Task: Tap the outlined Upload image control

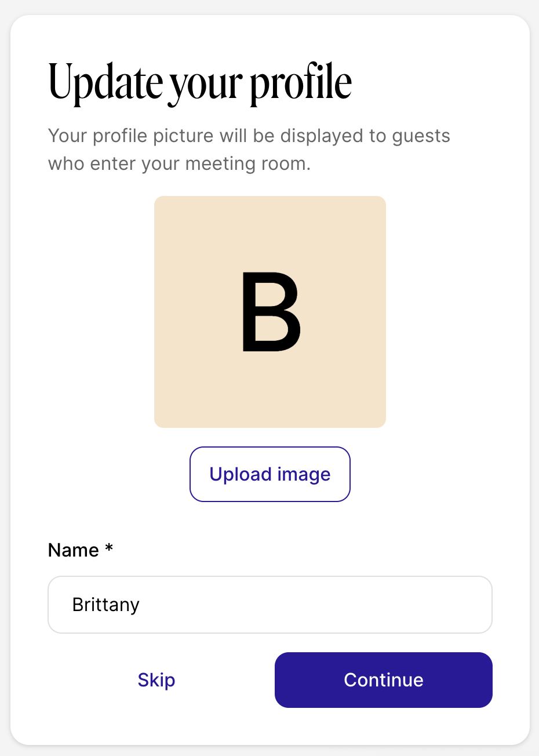Action: pos(269,474)
